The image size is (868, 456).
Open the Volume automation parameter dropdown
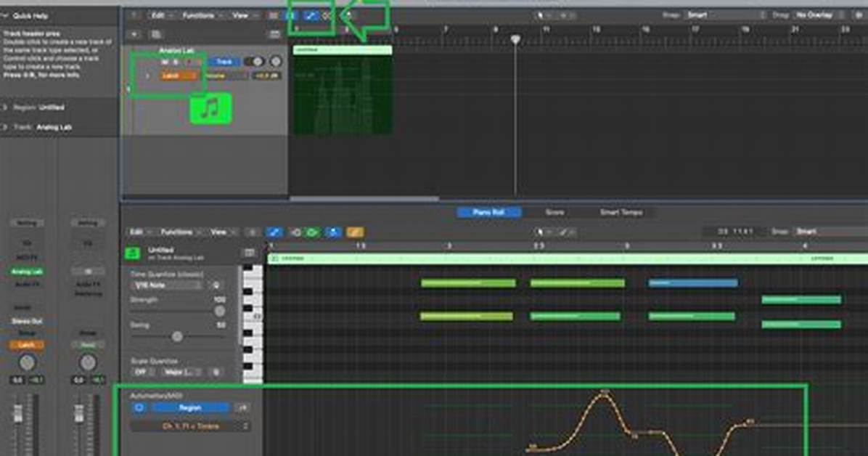pos(226,76)
